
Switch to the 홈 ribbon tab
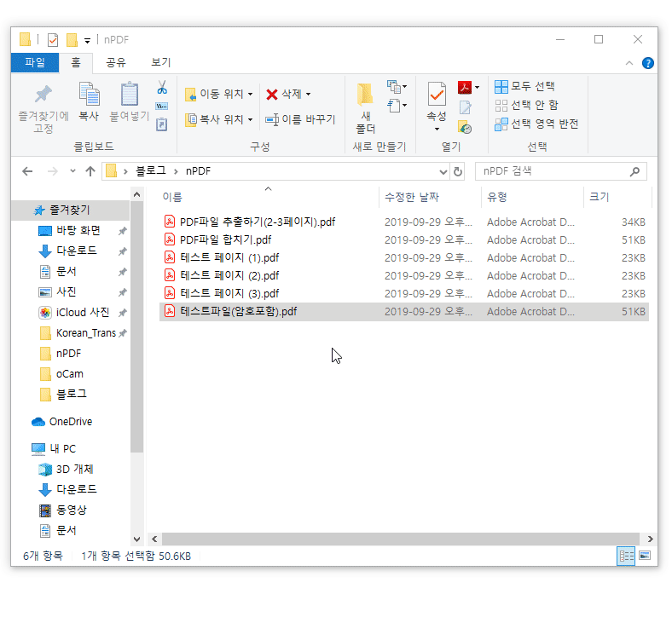click(76, 63)
